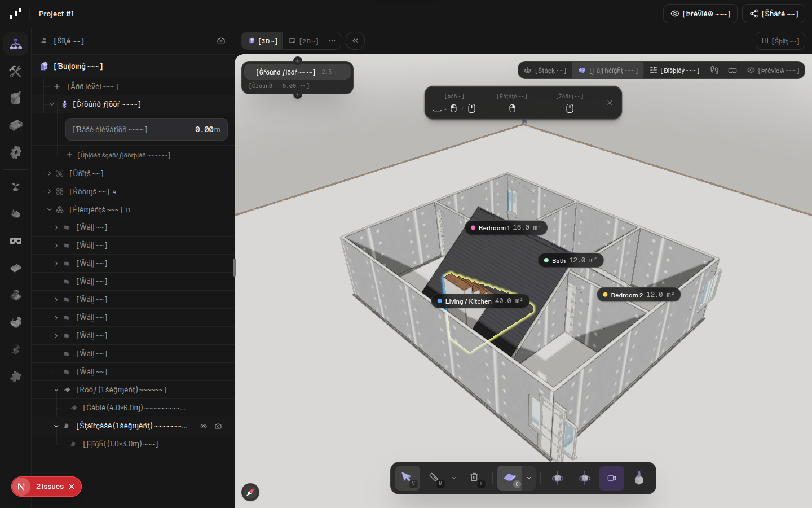This screenshot has width=812, height=508.
Task: Open the view tabs more options menu
Action: pyautogui.click(x=332, y=41)
